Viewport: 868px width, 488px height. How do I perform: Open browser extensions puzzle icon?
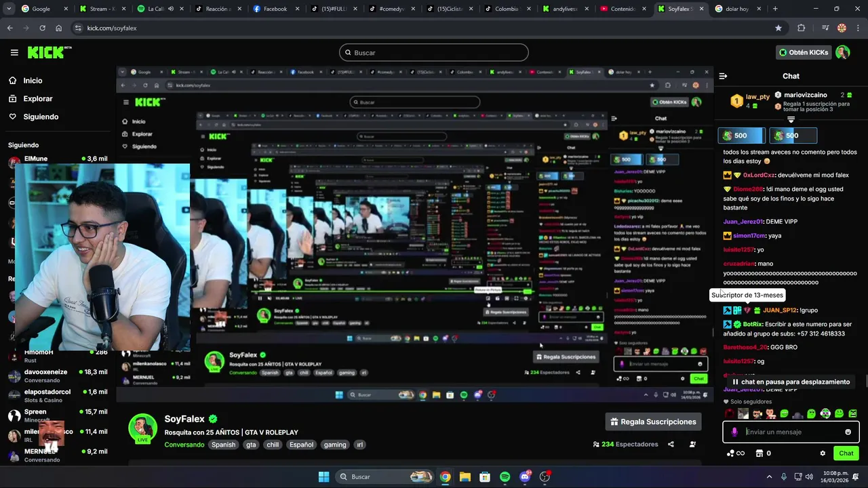(x=802, y=28)
